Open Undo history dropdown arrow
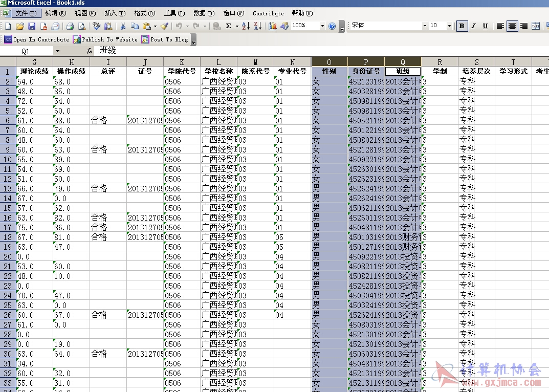The image size is (549, 392). pos(187,26)
